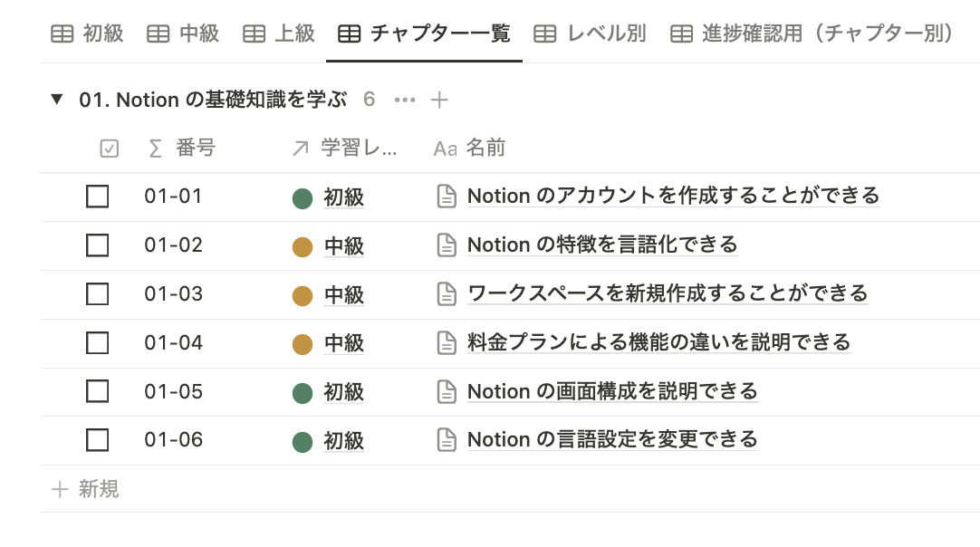The width and height of the screenshot is (980, 547).
Task: Open page Notion の画面構成を説明できる
Action: coord(612,390)
